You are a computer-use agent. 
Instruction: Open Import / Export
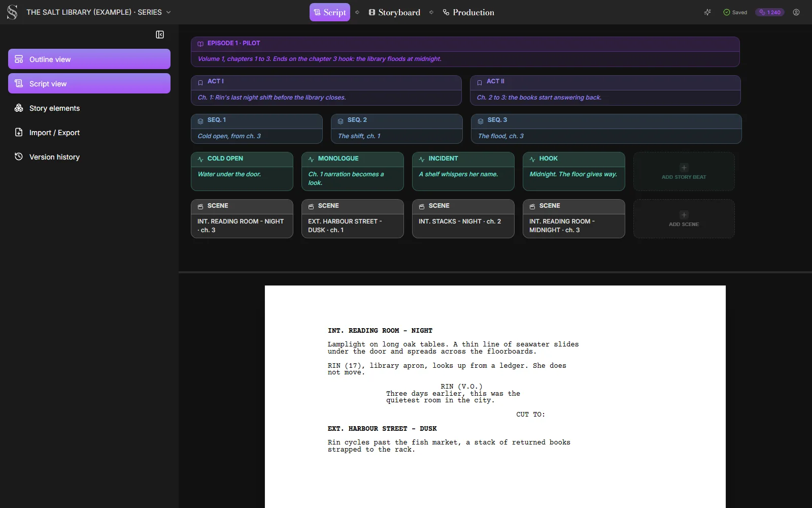point(89,132)
